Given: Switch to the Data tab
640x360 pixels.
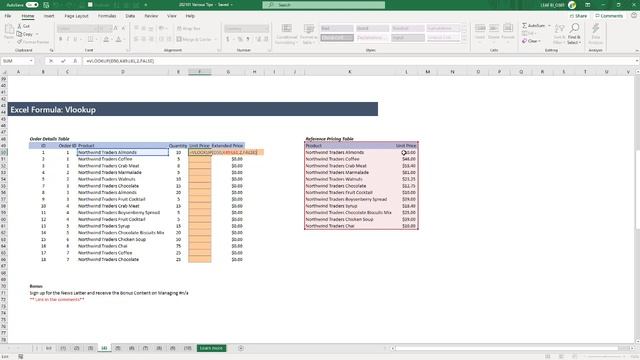Looking at the screenshot, I should (x=130, y=16).
